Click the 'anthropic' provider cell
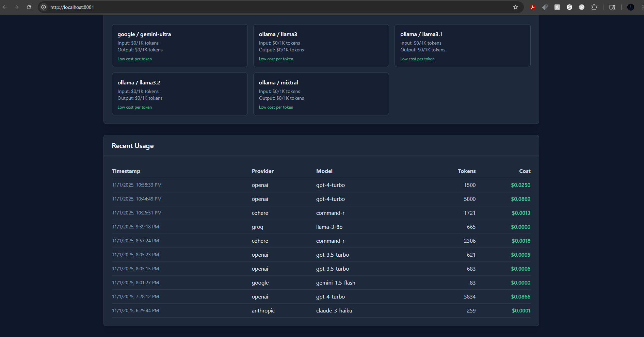This screenshot has height=337, width=644. click(x=263, y=311)
